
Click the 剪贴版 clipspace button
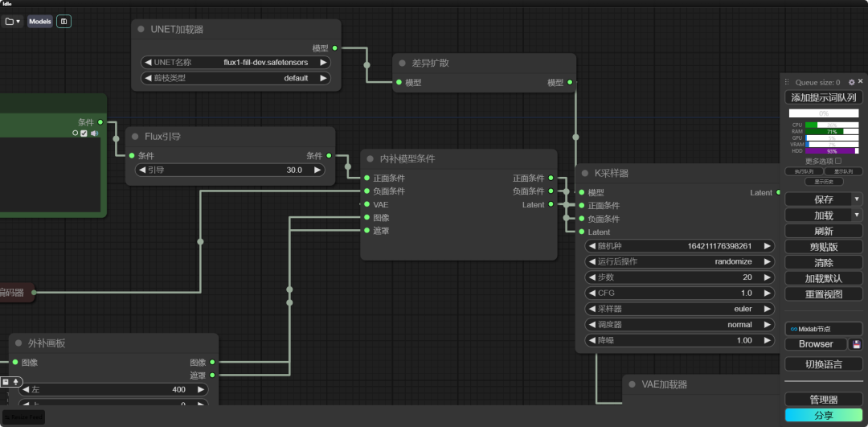point(824,247)
